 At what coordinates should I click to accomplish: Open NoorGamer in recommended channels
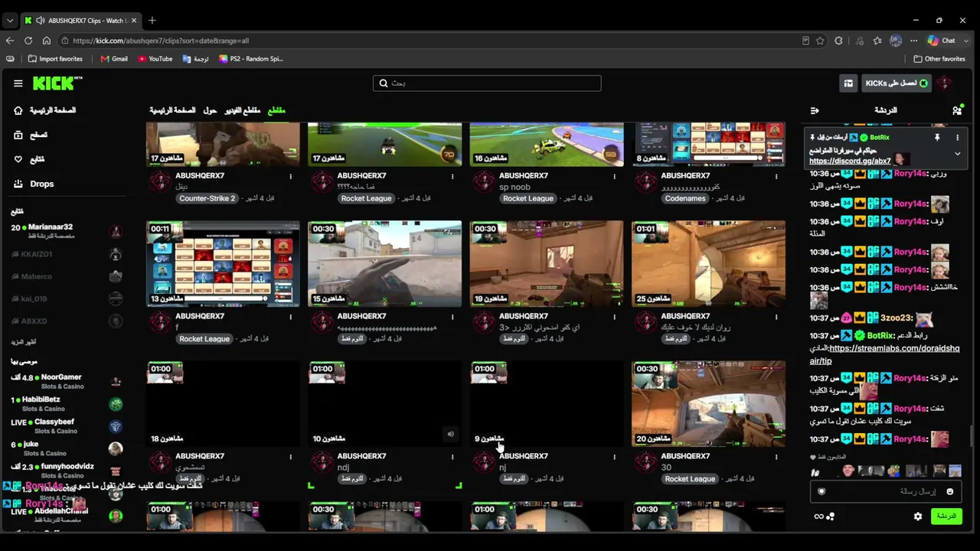tap(67, 381)
